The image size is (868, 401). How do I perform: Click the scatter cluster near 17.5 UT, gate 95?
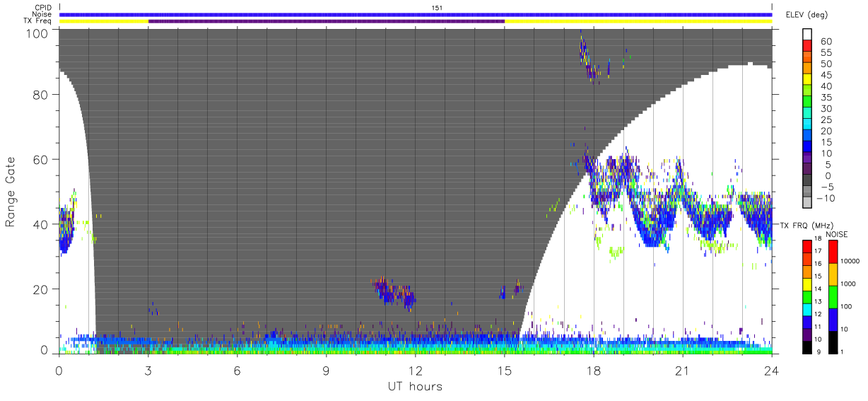click(x=589, y=58)
